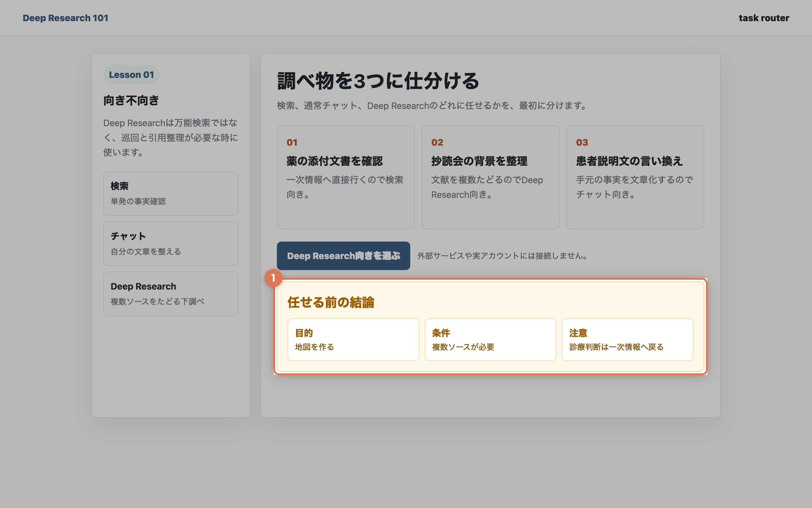Click the 単発の事実確認 description text
The height and width of the screenshot is (508, 812).
point(138,201)
